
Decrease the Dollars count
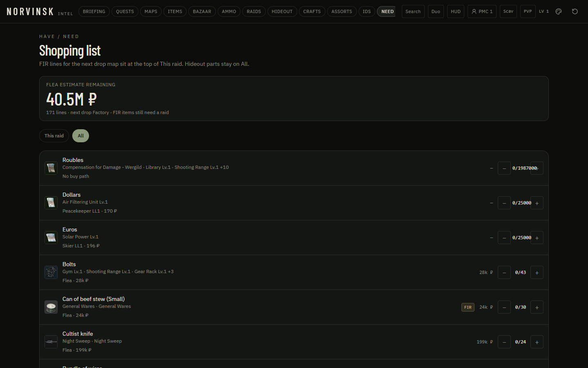tap(504, 203)
